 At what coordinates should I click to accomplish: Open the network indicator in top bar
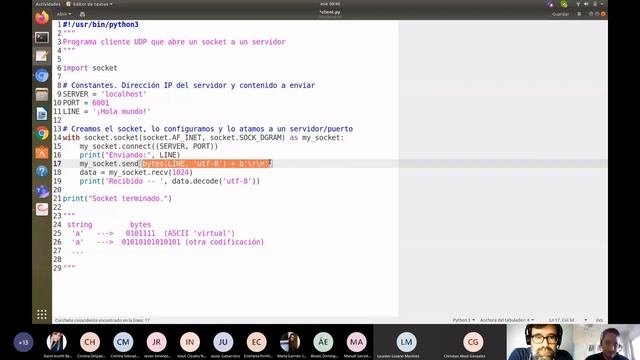click(x=578, y=4)
